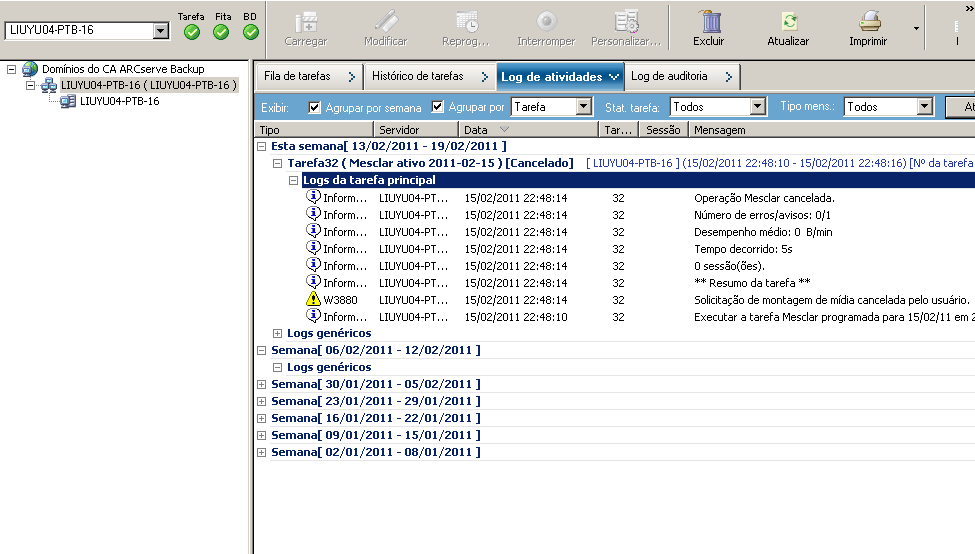Select the Domínios do CA ARCserve Backup globe icon

[x=29, y=69]
